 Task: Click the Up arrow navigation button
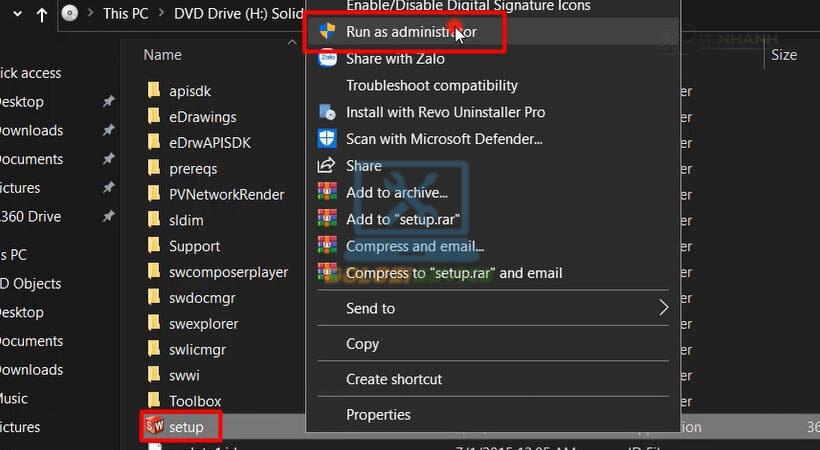[41, 14]
